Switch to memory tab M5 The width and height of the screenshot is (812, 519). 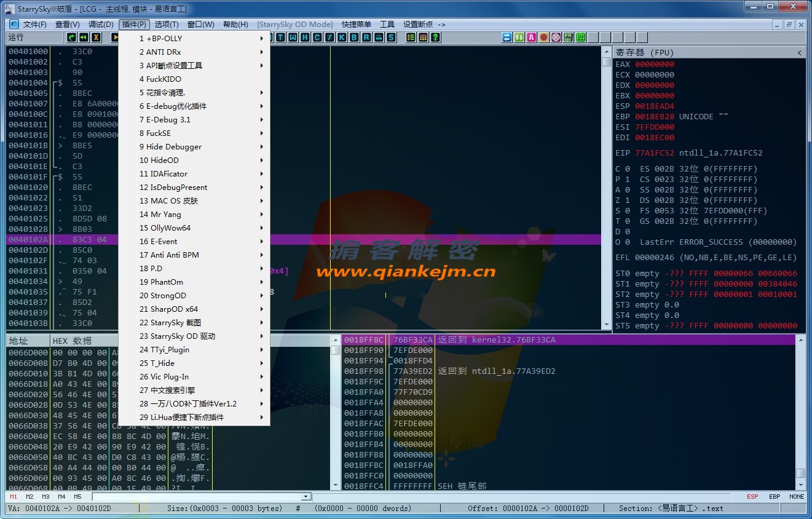(77, 497)
